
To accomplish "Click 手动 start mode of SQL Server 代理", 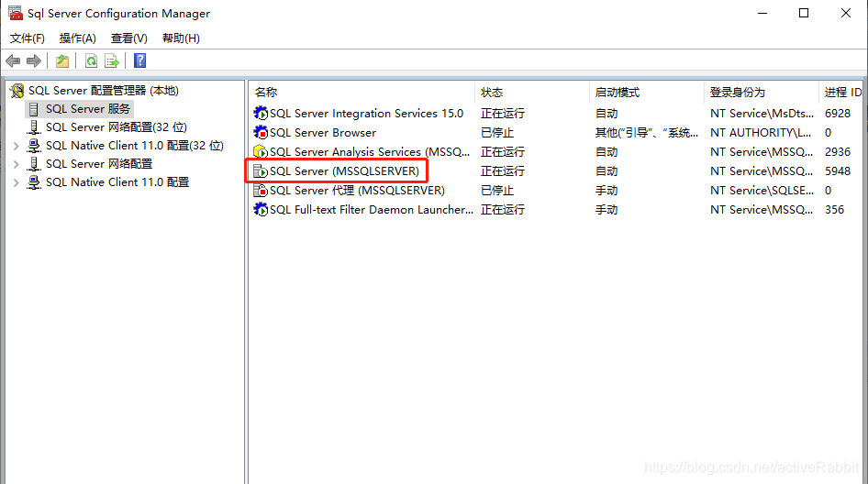I will click(606, 191).
